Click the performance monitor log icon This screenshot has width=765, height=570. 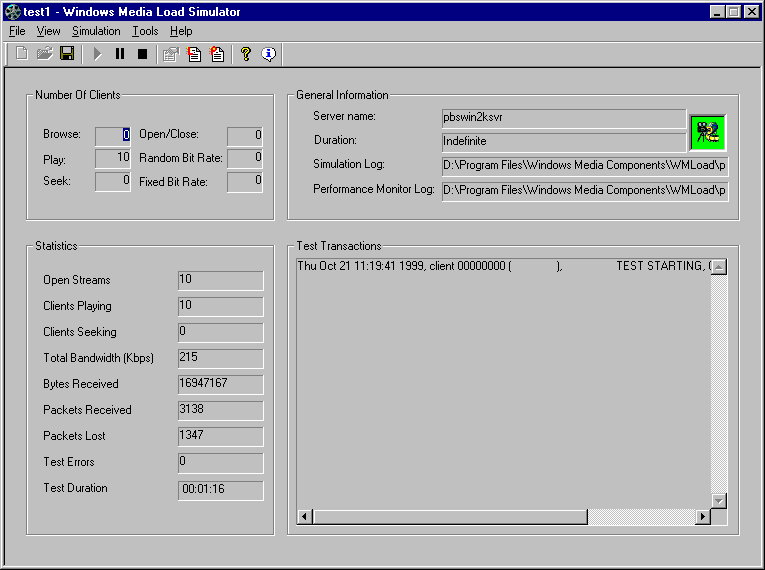217,54
